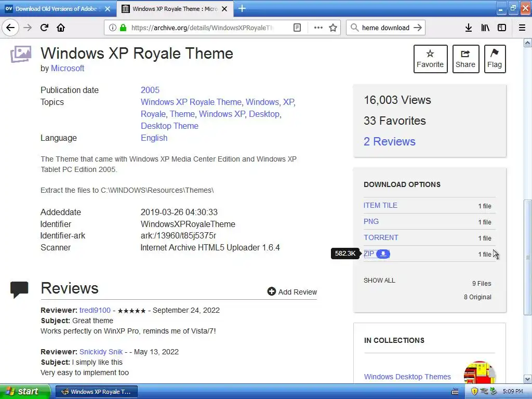Image resolution: width=532 pixels, height=399 pixels.
Task: Bookmark this page with the star icon
Action: [x=333, y=28]
